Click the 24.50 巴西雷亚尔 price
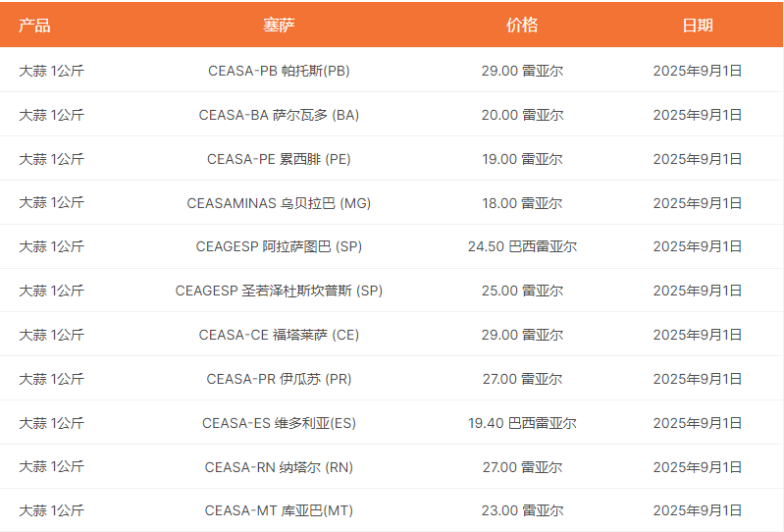The width and height of the screenshot is (784, 532). point(522,246)
